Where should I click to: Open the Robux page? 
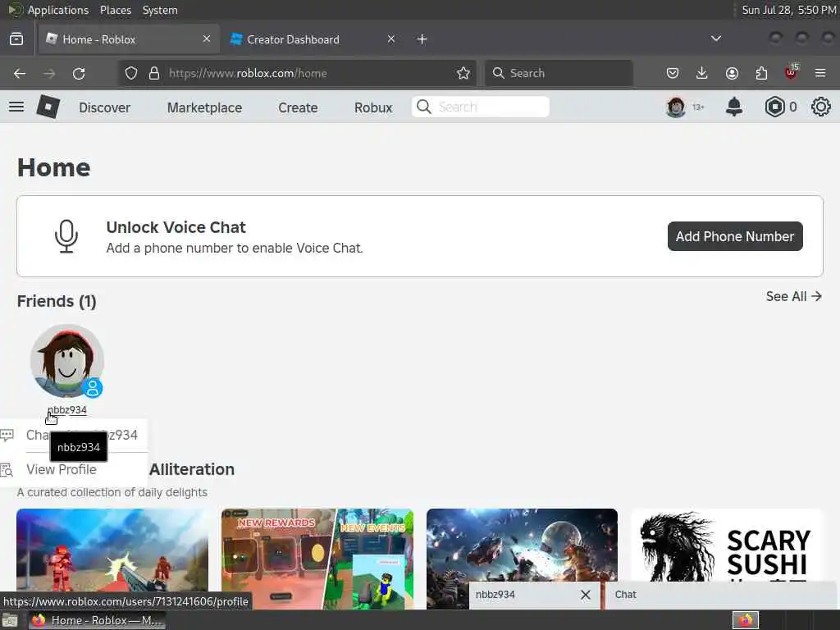[x=373, y=107]
